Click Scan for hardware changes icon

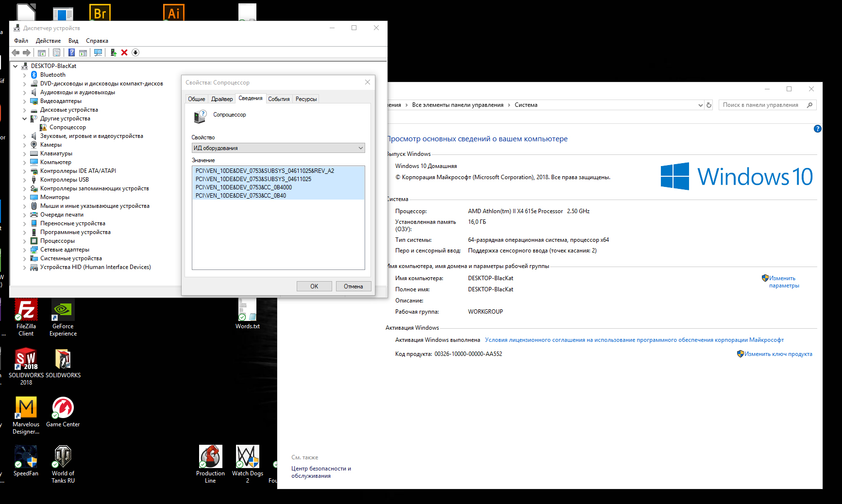pyautogui.click(x=98, y=52)
